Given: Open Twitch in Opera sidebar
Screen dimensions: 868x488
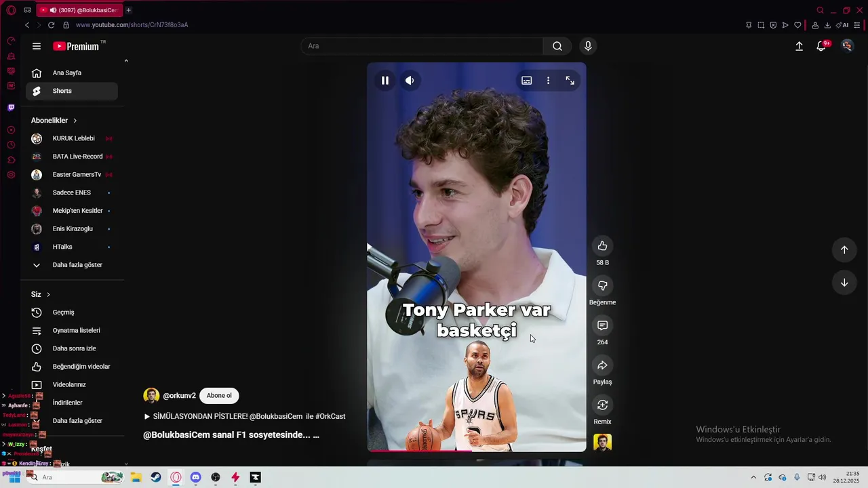Looking at the screenshot, I should click(x=11, y=108).
